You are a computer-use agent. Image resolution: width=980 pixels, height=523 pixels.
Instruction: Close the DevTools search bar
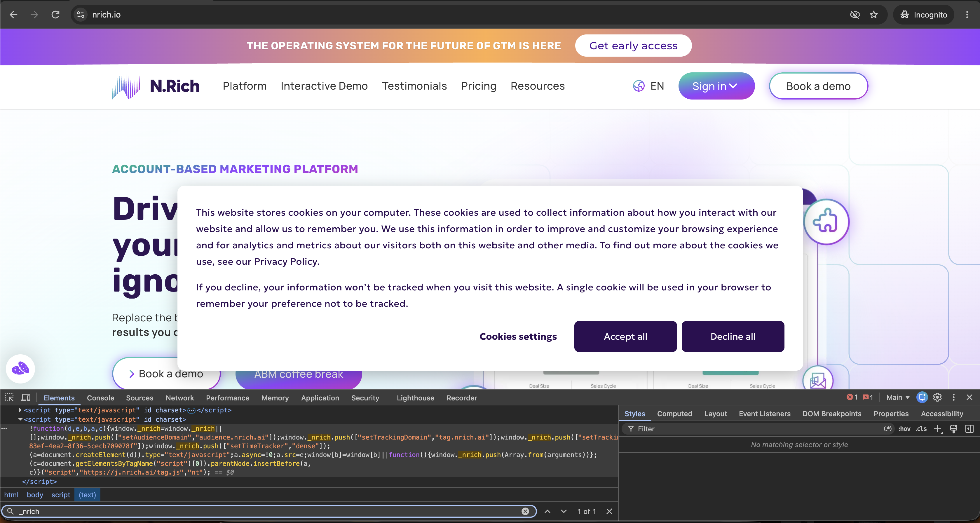[609, 511]
